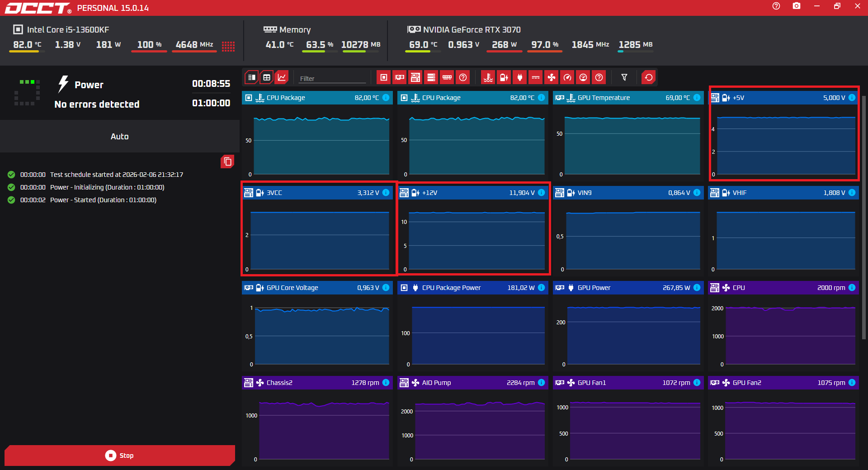
Task: Toggle the voltage sensor type filter
Action: click(x=504, y=77)
